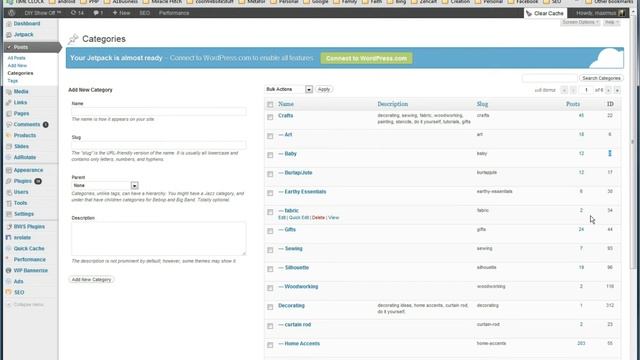Screen dimensions: 640x360
Task: Check the Earthy Essentials category checkbox
Action: click(x=270, y=193)
